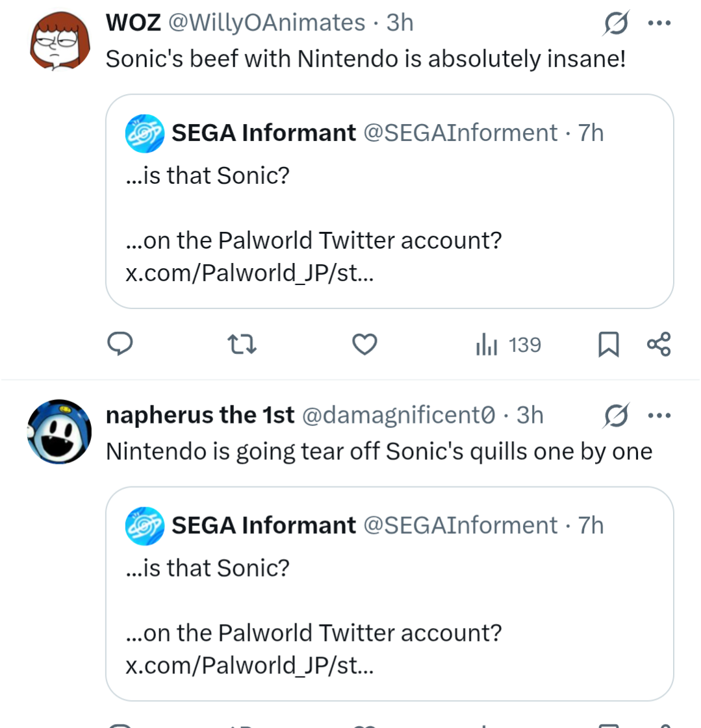Open napherus's "tear off Sonic's quills" tweet text

pos(379,451)
